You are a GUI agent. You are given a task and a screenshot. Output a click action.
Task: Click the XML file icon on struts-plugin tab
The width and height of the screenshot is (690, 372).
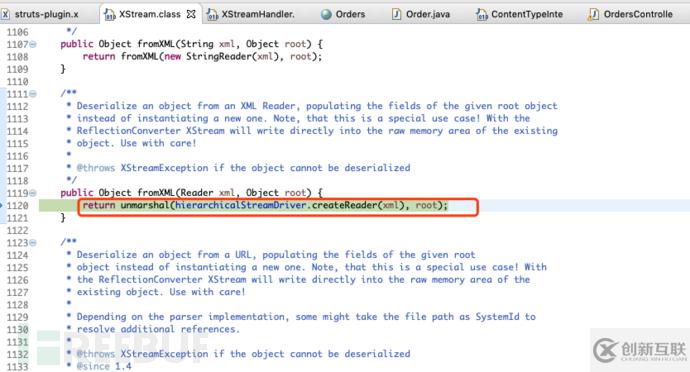[5, 14]
